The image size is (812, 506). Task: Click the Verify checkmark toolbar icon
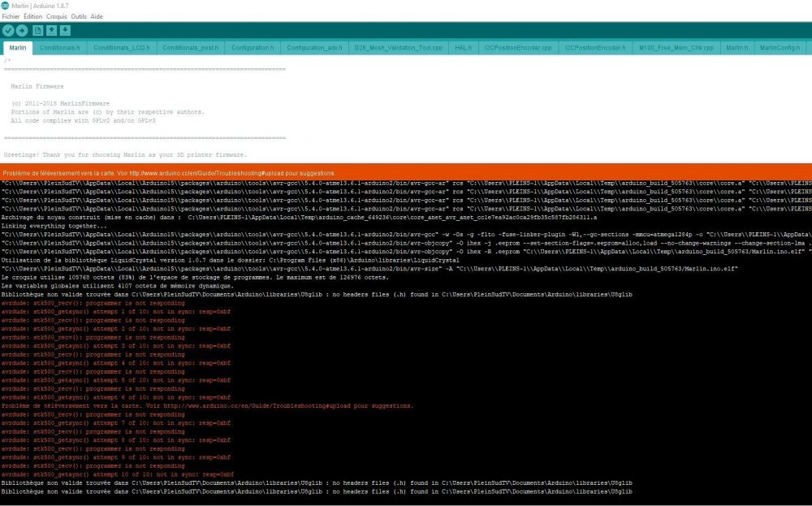coord(8,31)
